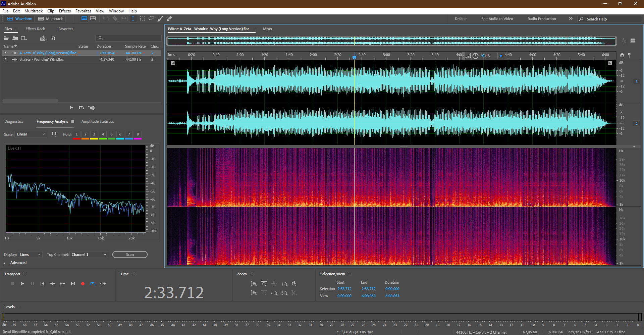Select the Radio Production workspace
This screenshot has height=335, width=644.
(x=542, y=19)
